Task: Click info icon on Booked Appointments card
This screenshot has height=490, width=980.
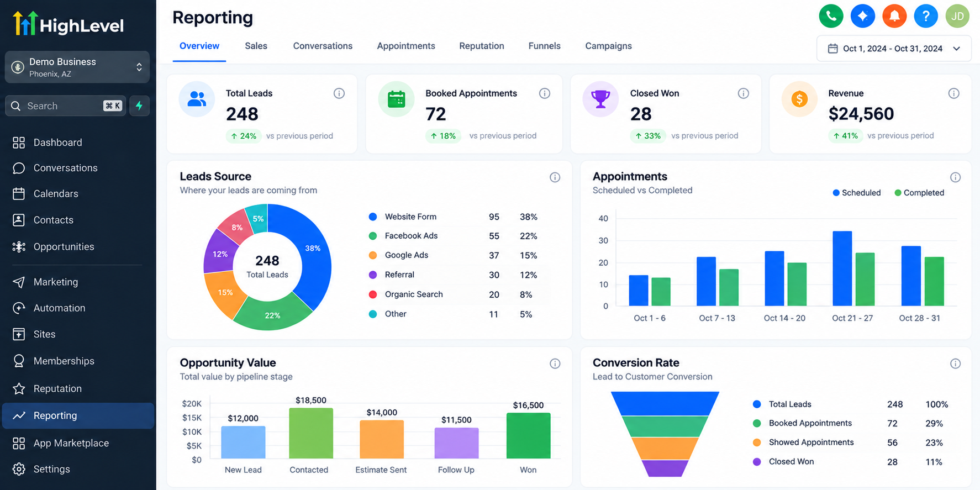Action: pos(545,93)
